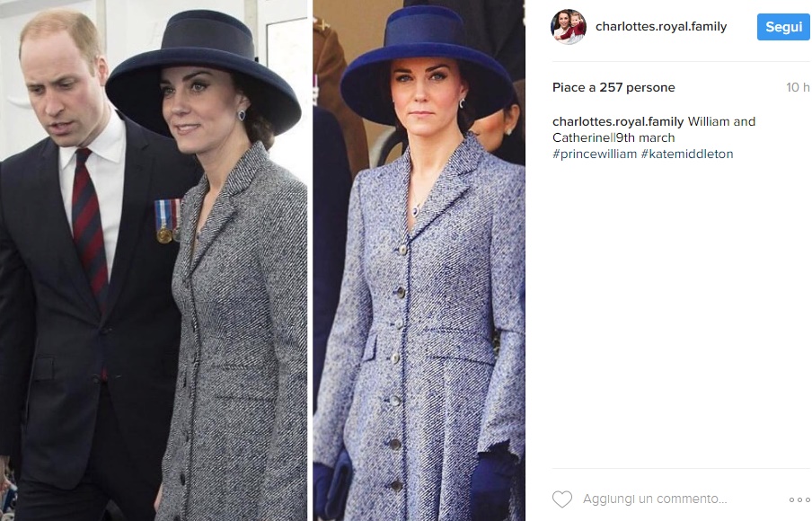View the Piace a 257 persone likes

click(x=613, y=87)
